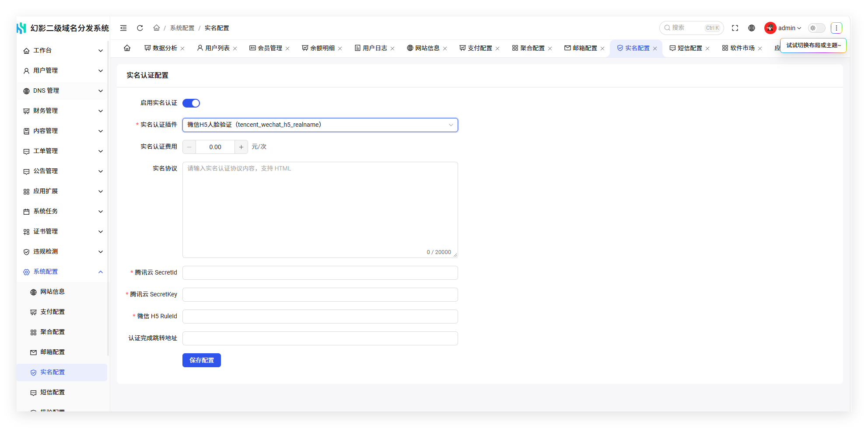Screen dimensions: 868x428
Task: Collapse the 系统配置 sidebar menu
Action: pos(62,272)
